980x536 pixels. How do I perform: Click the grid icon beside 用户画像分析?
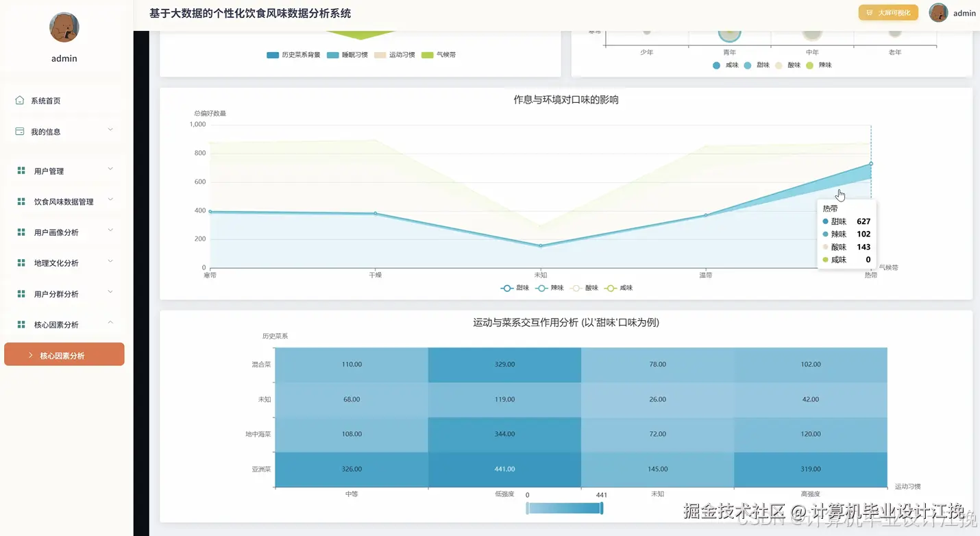21,232
